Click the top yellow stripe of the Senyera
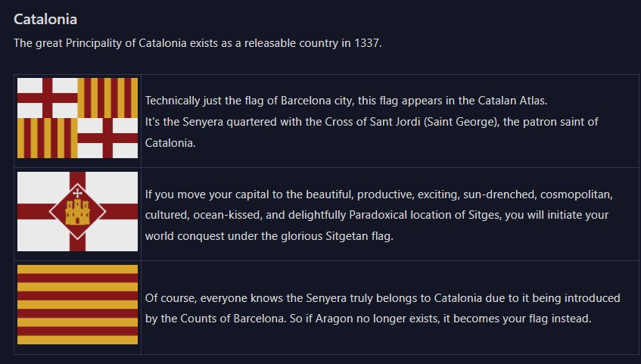Screen dimensions: 641x364 click(x=78, y=269)
